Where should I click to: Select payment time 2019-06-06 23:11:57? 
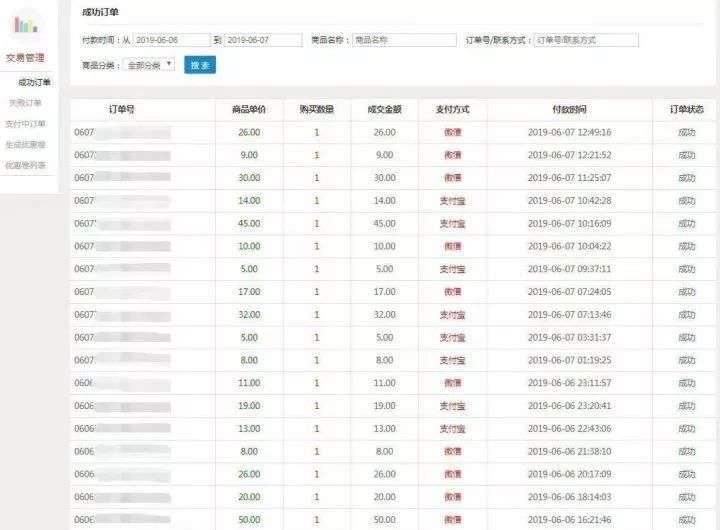tap(569, 383)
